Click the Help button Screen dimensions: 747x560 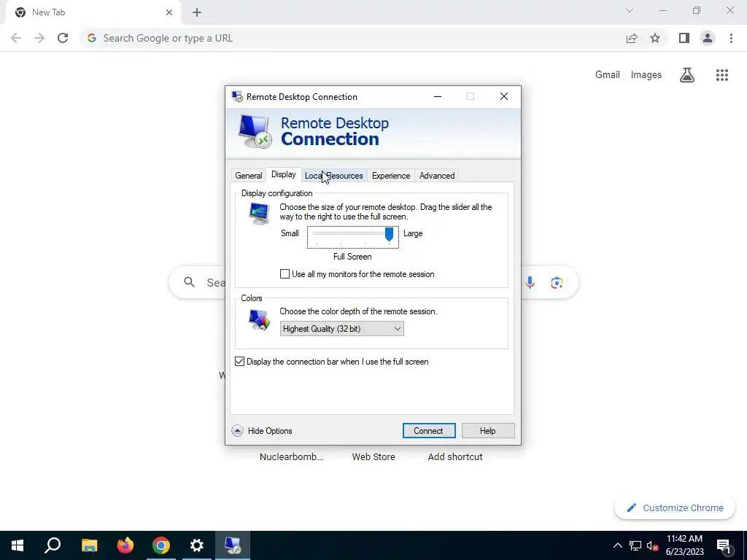tap(488, 430)
